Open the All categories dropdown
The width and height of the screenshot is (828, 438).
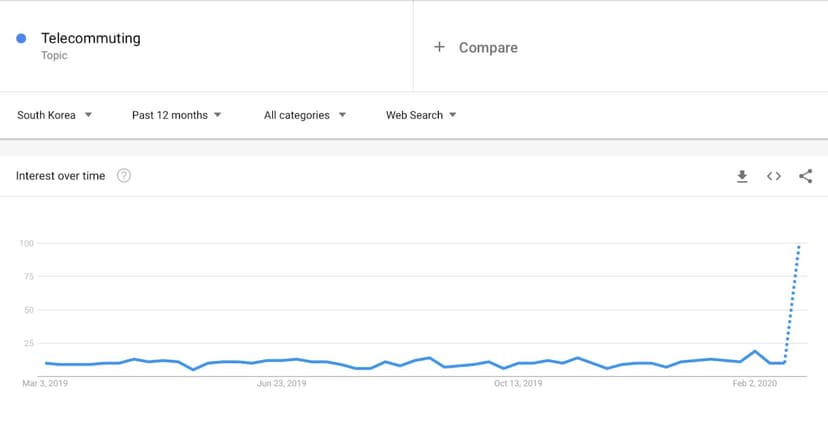305,115
